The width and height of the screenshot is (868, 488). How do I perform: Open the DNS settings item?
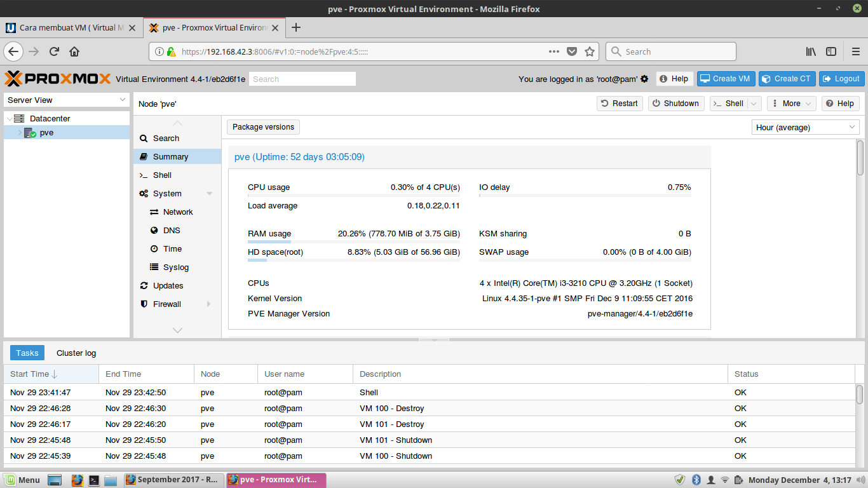(x=177, y=230)
